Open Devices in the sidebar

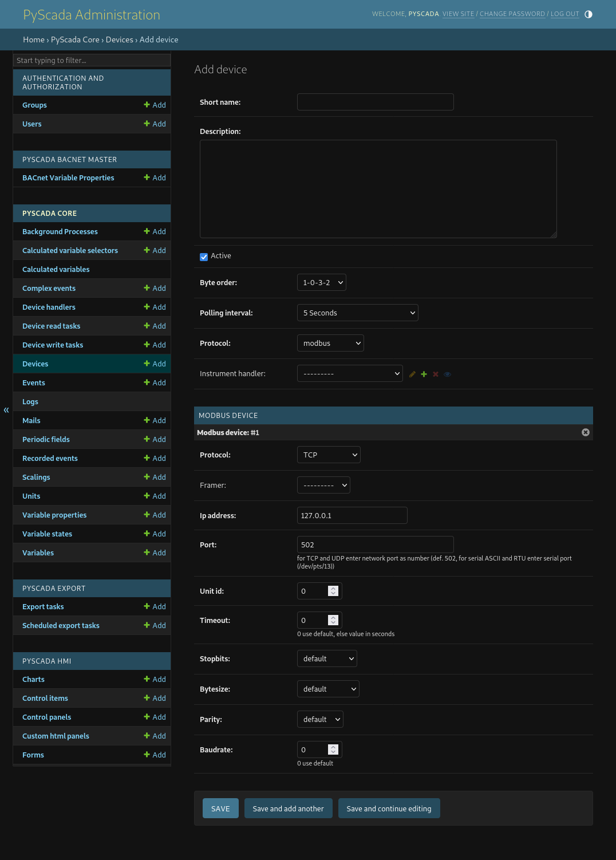point(35,364)
